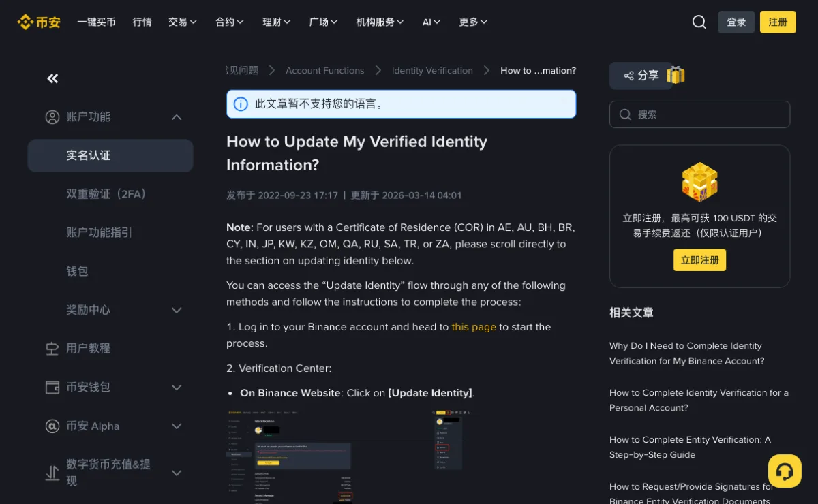Open the 广场 dropdown menu
This screenshot has height=504, width=818.
click(x=324, y=22)
